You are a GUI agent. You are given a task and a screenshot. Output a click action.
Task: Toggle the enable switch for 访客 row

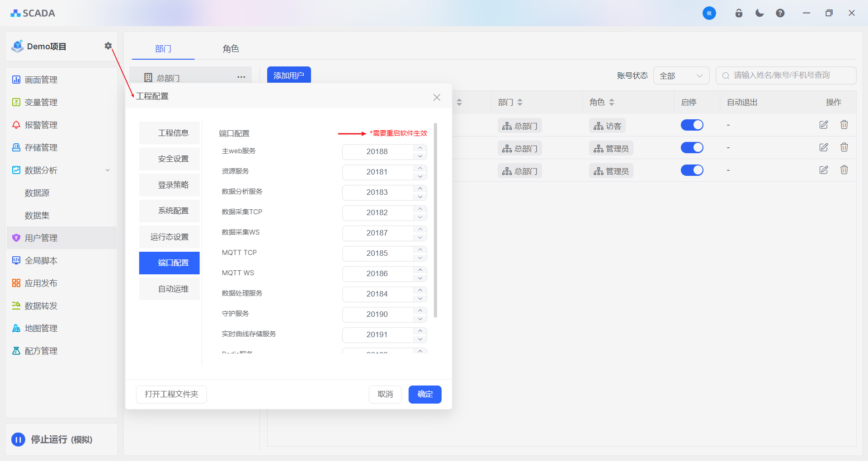click(x=692, y=125)
